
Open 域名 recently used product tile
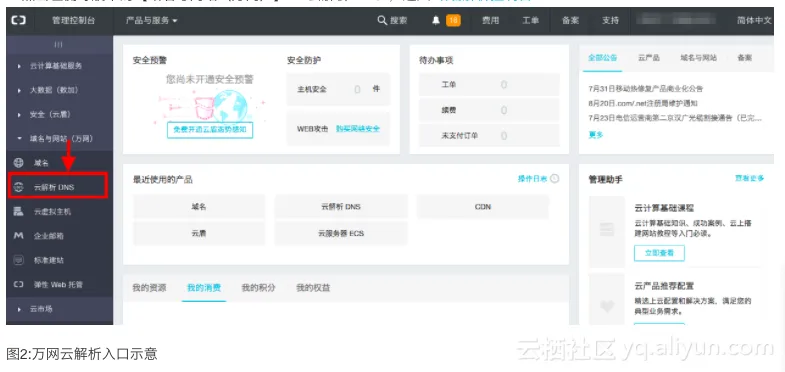(x=199, y=207)
